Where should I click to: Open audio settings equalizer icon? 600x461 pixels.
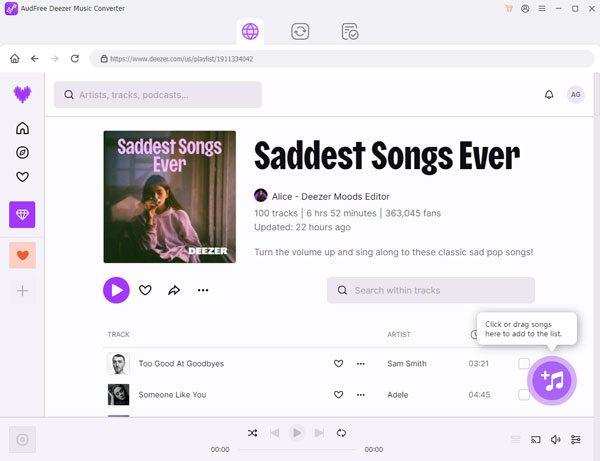coord(576,440)
